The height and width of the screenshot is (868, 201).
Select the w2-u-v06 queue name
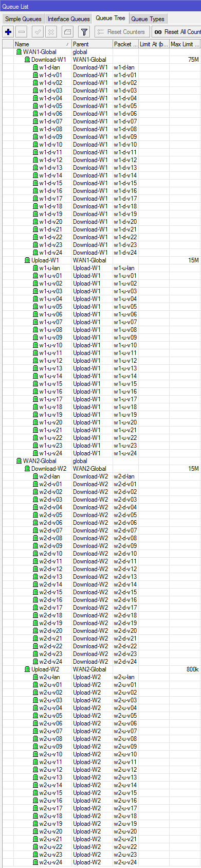tap(51, 723)
